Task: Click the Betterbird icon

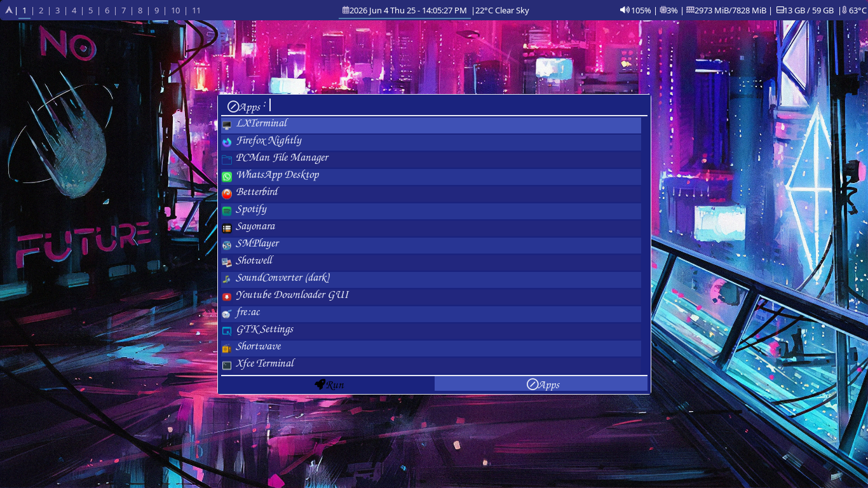Action: click(227, 194)
